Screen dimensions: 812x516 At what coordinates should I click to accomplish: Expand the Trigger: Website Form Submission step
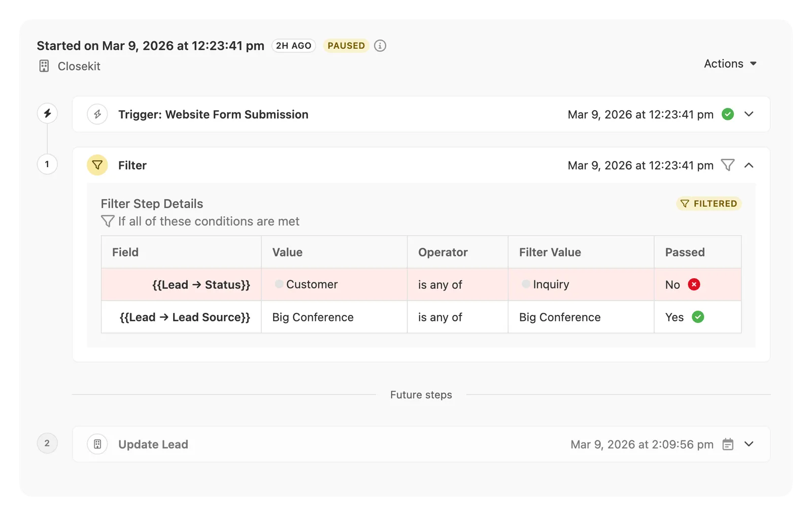(749, 114)
